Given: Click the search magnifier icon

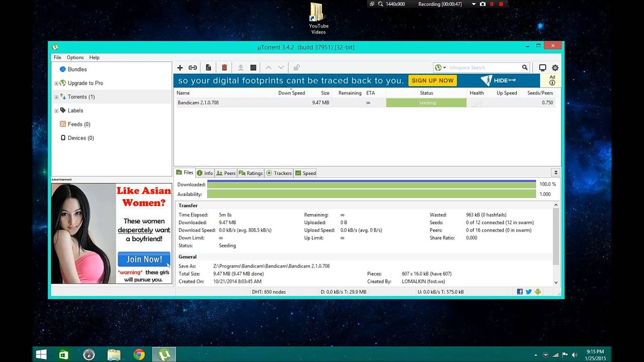Looking at the screenshot, I should click(525, 67).
